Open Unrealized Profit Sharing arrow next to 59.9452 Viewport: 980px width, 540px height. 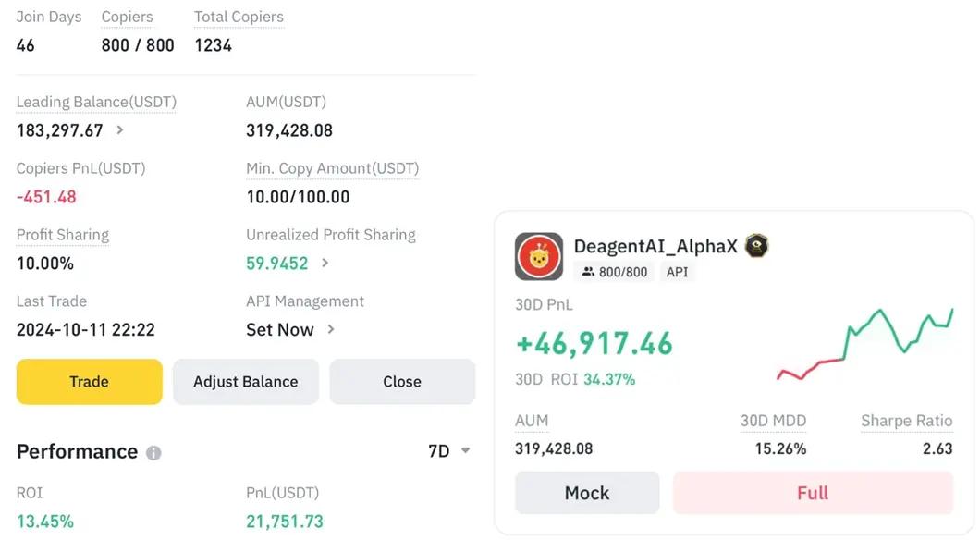pos(325,264)
